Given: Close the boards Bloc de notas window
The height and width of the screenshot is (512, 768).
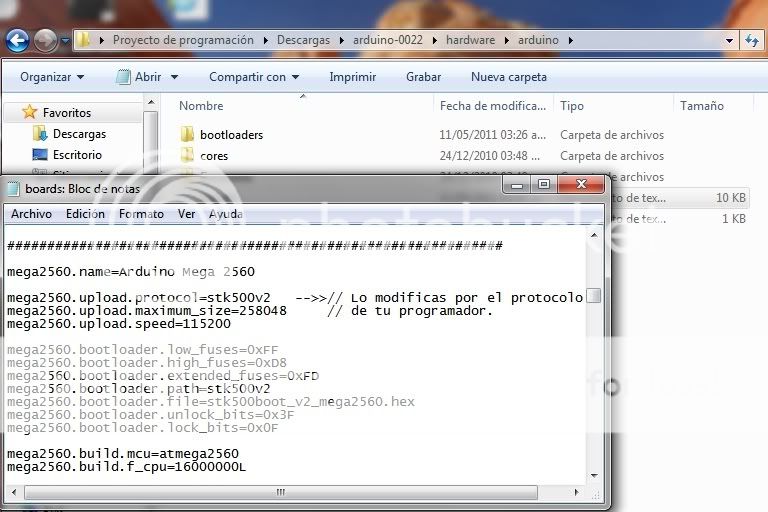Looking at the screenshot, I should tap(581, 184).
